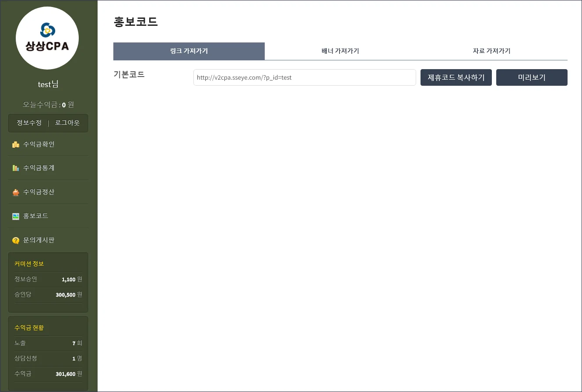Click the 미리보기 button
582x392 pixels.
pyautogui.click(x=532, y=77)
